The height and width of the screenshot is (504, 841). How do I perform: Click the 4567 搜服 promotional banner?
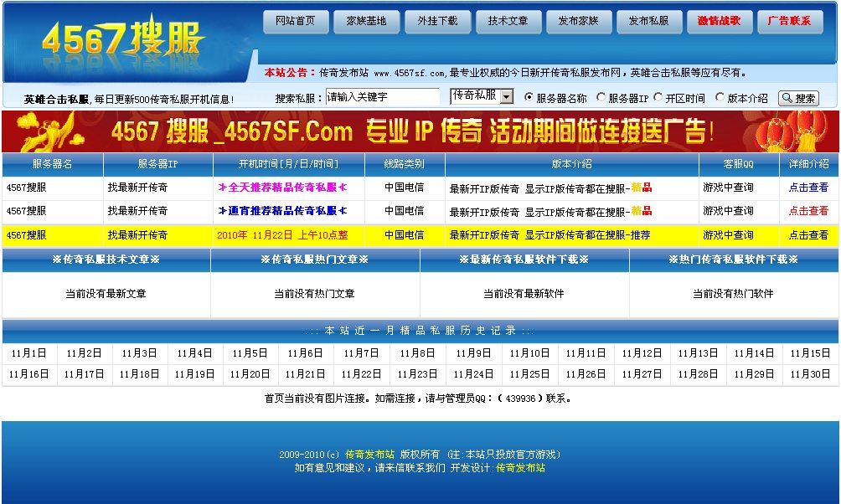[x=419, y=131]
